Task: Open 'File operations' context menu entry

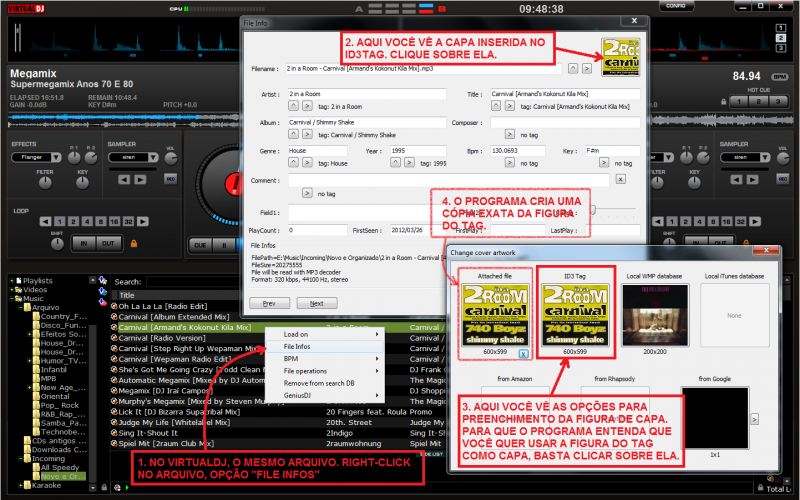Action: pyautogui.click(x=324, y=371)
